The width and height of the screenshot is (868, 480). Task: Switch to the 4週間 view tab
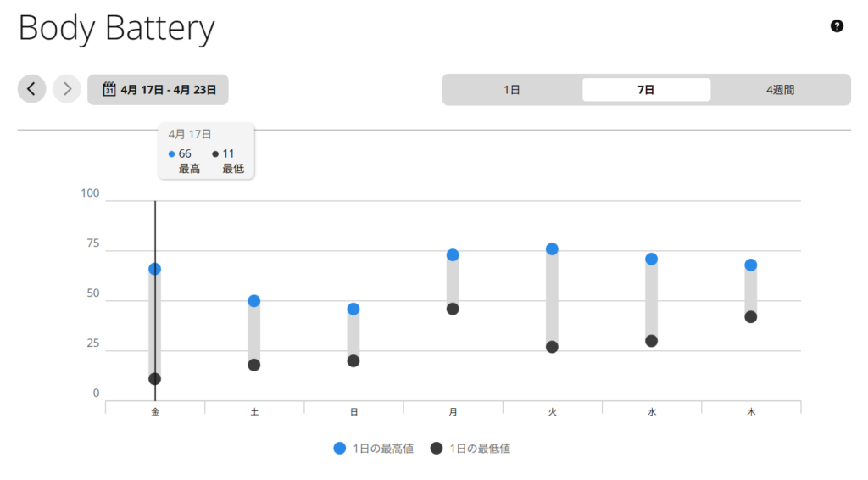point(780,90)
